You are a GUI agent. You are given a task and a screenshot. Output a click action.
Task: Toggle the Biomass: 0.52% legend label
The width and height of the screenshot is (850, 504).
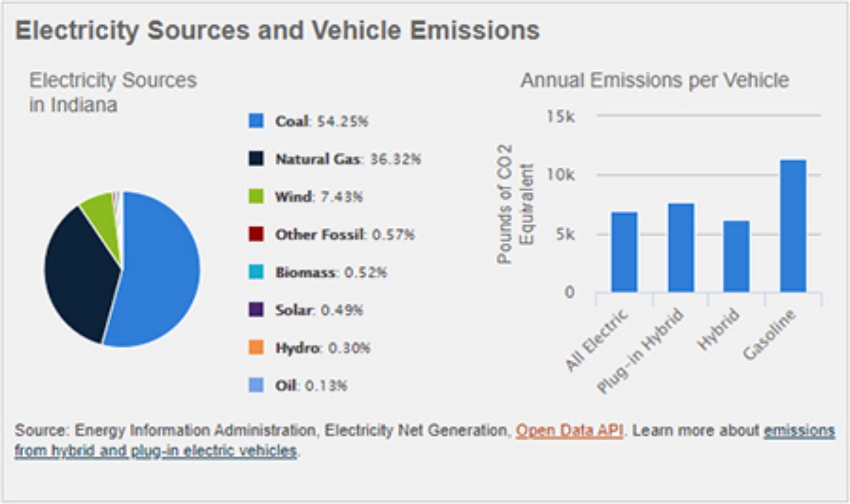point(331,273)
